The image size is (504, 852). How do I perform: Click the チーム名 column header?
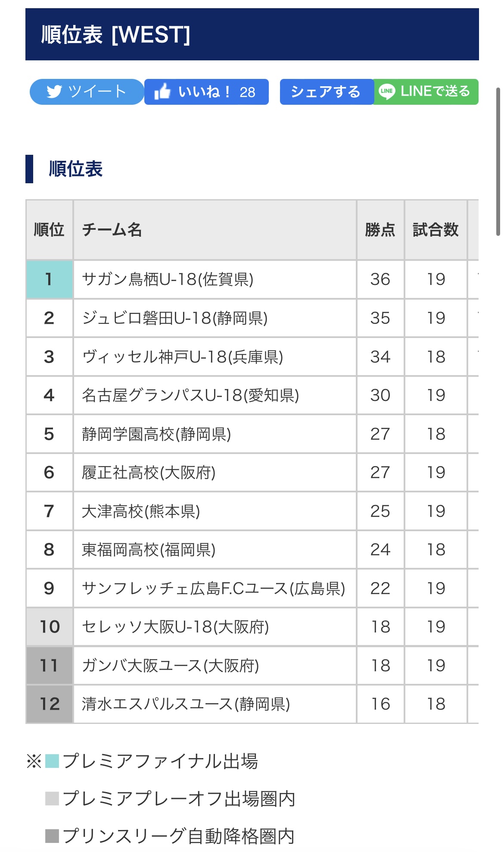(112, 230)
